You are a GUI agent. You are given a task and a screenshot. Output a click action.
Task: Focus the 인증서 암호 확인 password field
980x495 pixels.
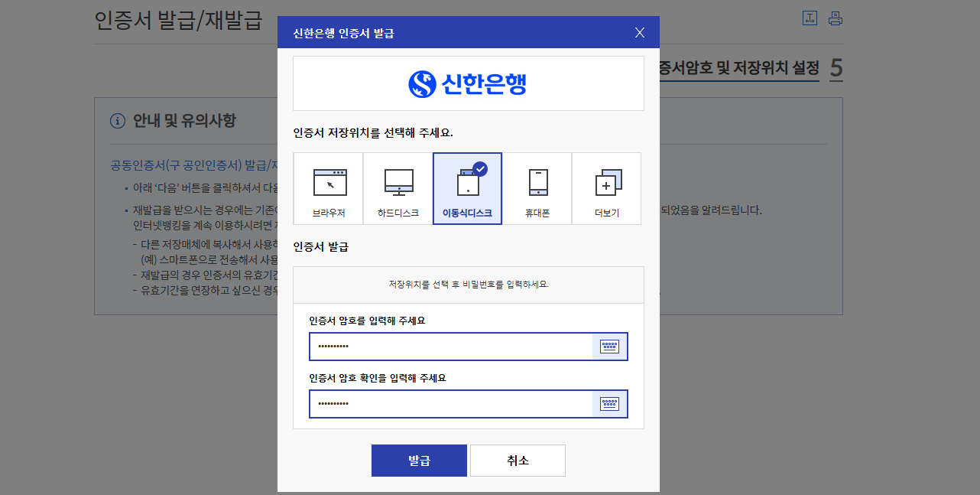click(x=451, y=404)
